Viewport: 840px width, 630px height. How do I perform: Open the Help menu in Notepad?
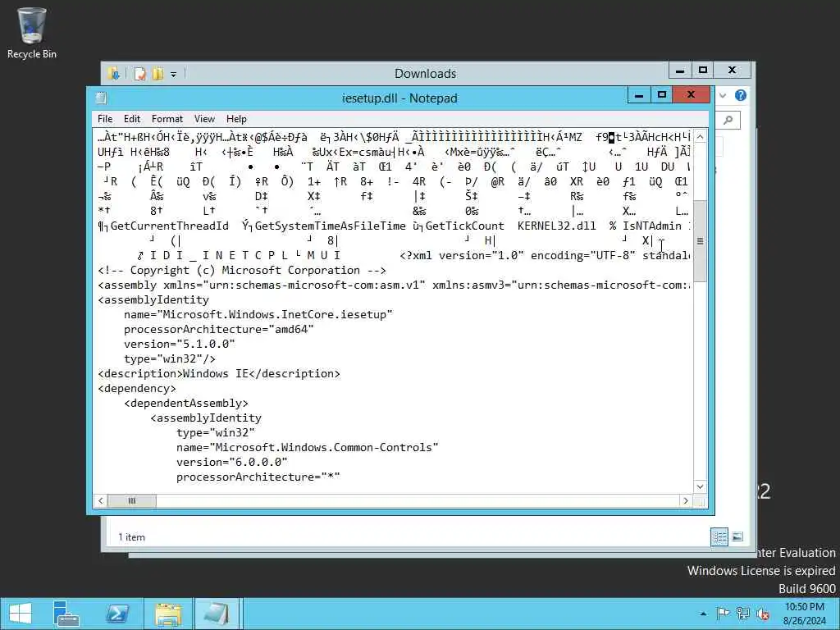236,119
